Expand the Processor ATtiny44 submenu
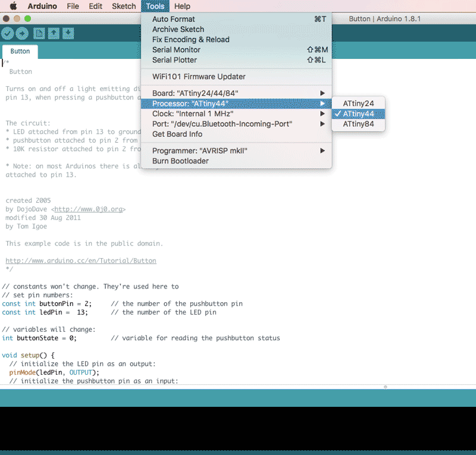 (236, 103)
